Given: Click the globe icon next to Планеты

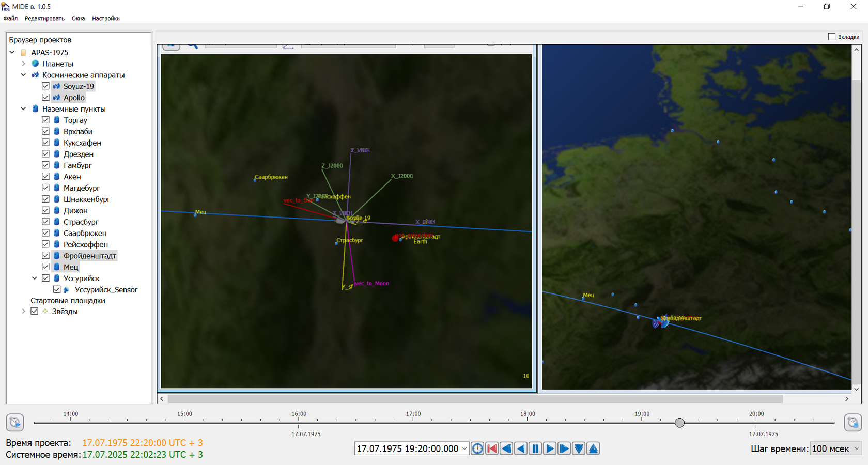Looking at the screenshot, I should point(35,64).
